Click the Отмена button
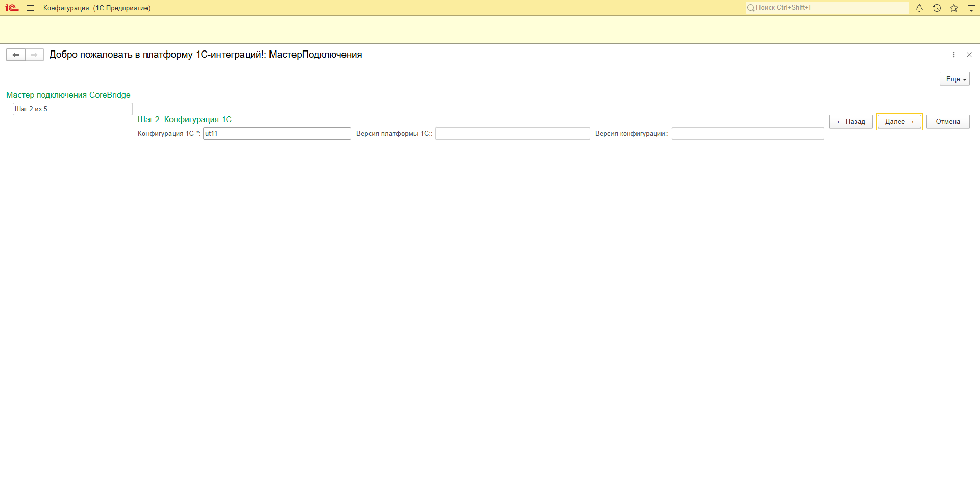The height and width of the screenshot is (482, 980). click(948, 121)
